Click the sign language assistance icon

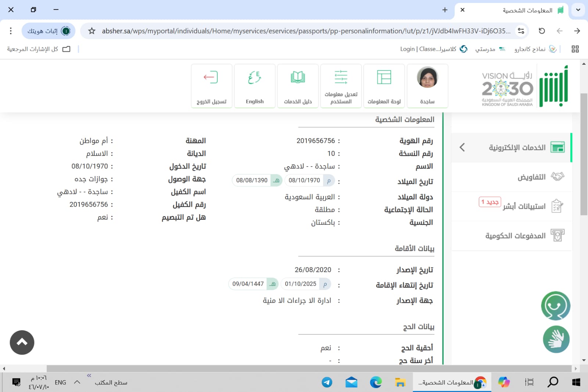[556, 339]
